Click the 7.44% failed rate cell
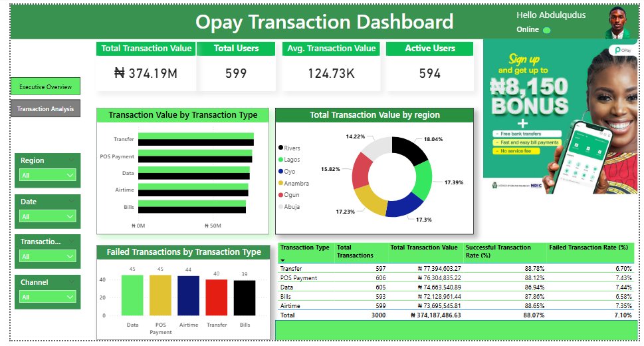 [x=623, y=287]
